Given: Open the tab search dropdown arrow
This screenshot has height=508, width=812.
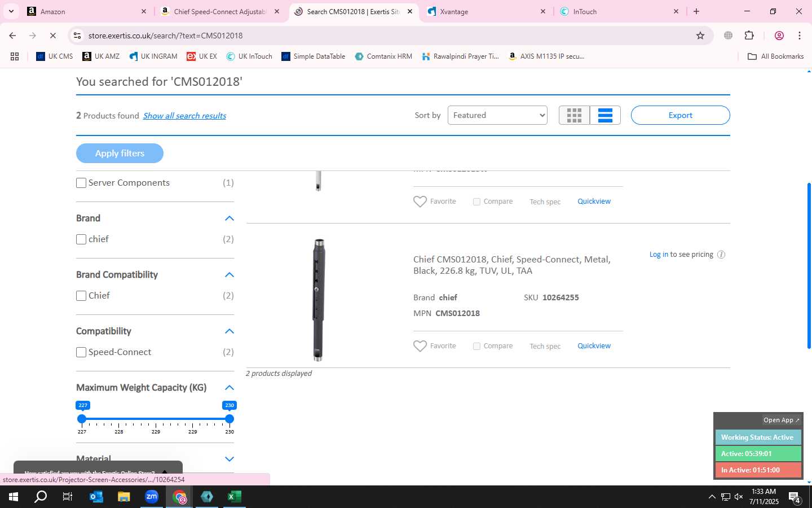Looking at the screenshot, I should 11,11.
